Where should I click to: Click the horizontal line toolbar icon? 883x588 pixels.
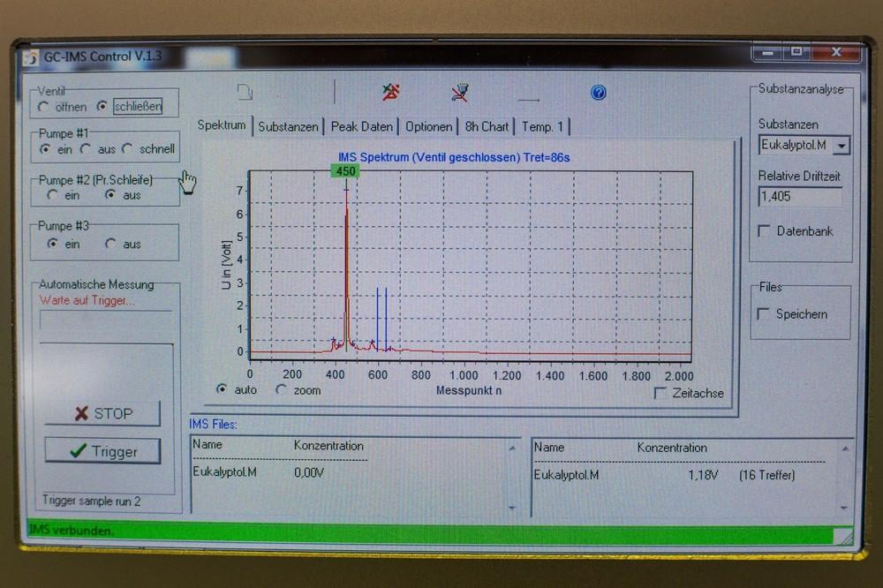click(528, 99)
